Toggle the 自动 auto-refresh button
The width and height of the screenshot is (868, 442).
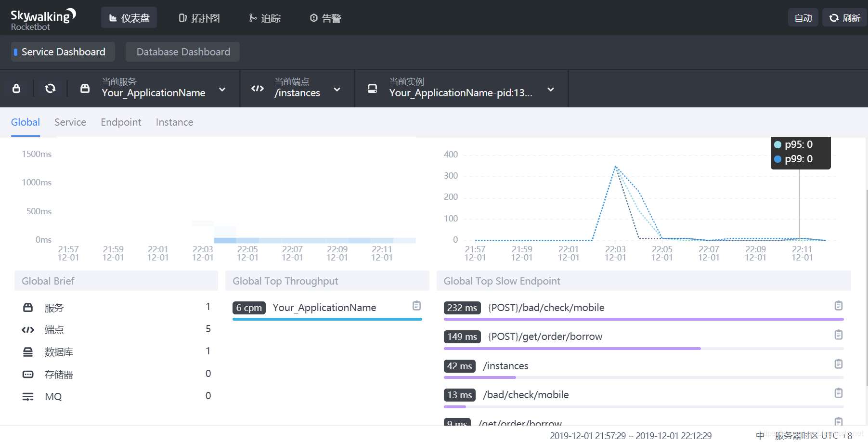[x=803, y=18]
